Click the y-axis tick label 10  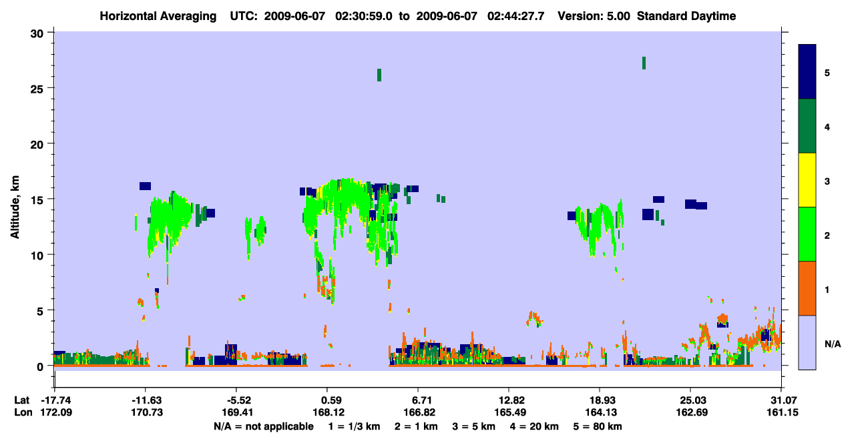(39, 255)
